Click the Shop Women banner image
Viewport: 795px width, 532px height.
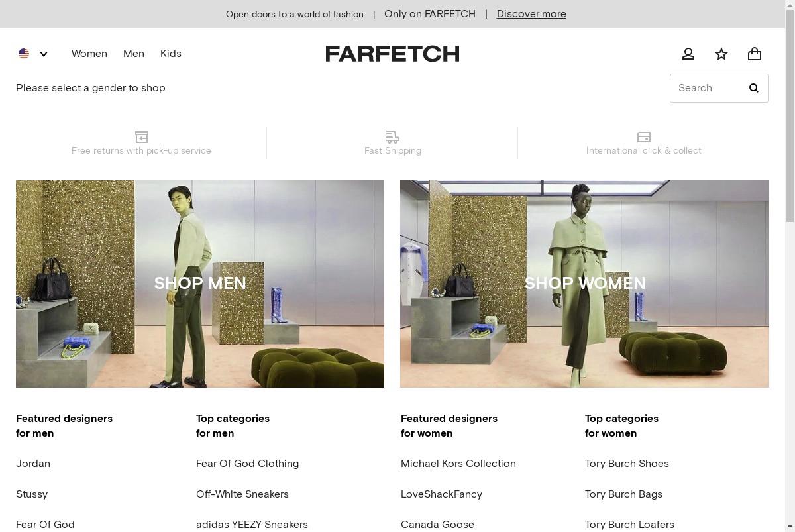coord(584,284)
